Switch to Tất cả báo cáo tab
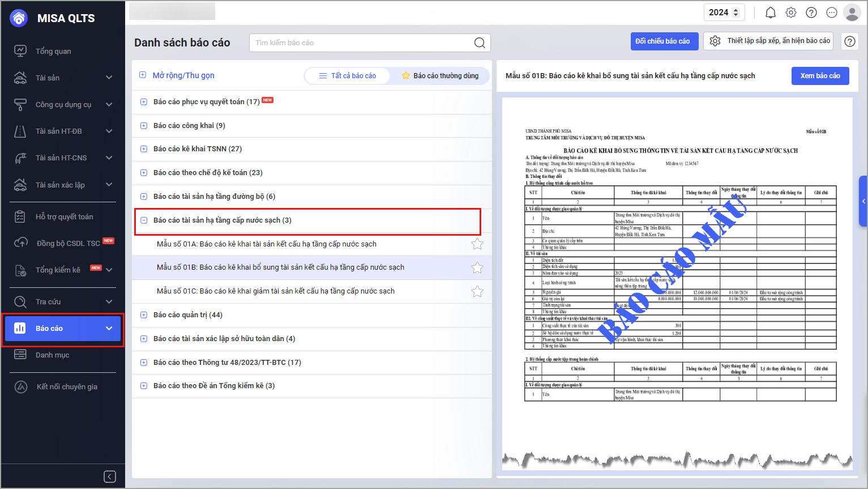The height and width of the screenshot is (489, 868). 348,75
